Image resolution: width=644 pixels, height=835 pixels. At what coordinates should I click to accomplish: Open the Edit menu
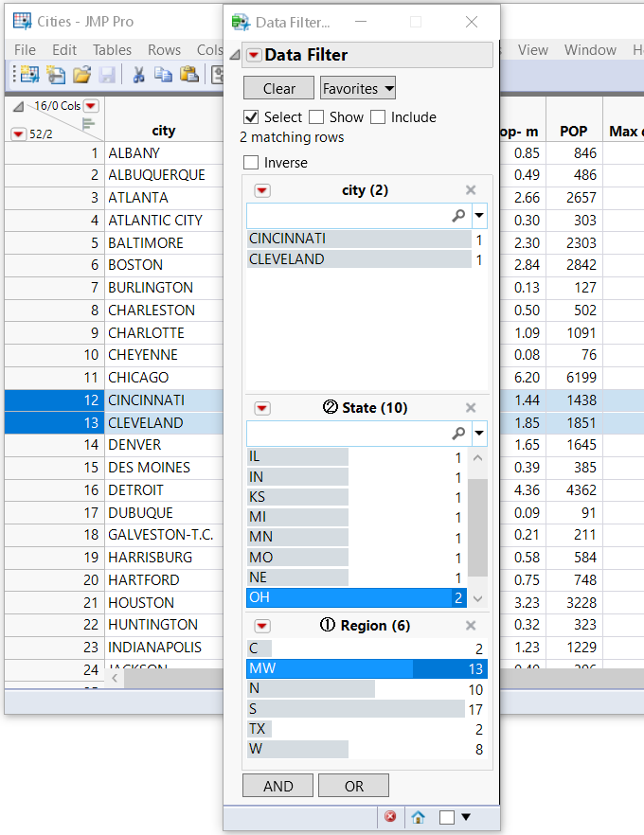(64, 49)
